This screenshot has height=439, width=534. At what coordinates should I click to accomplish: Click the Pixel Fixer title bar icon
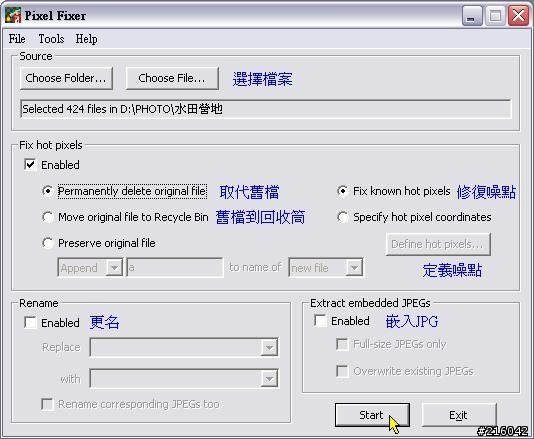pos(13,15)
